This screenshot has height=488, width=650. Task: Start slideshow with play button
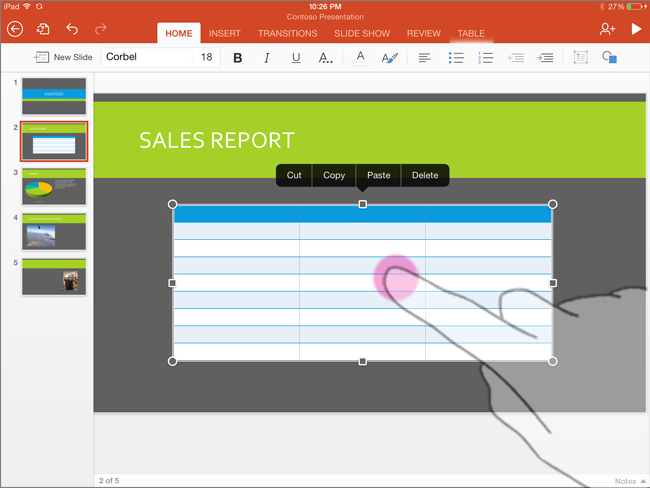click(636, 30)
